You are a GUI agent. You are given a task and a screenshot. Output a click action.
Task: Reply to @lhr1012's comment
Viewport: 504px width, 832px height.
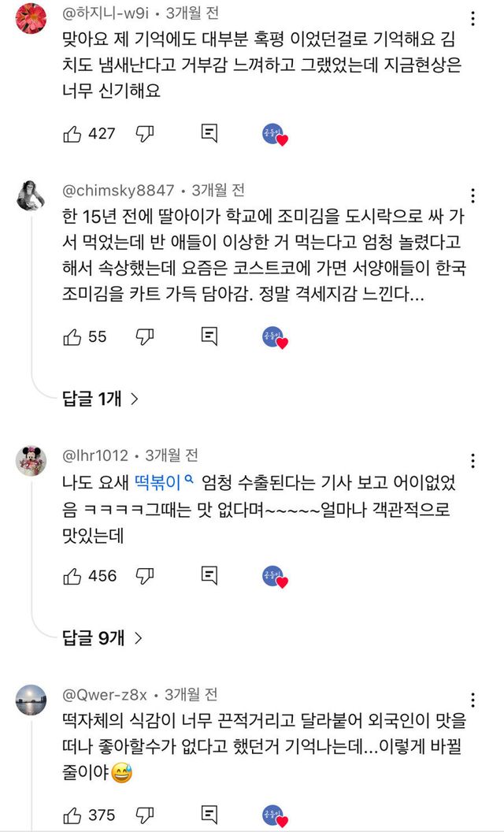209,576
